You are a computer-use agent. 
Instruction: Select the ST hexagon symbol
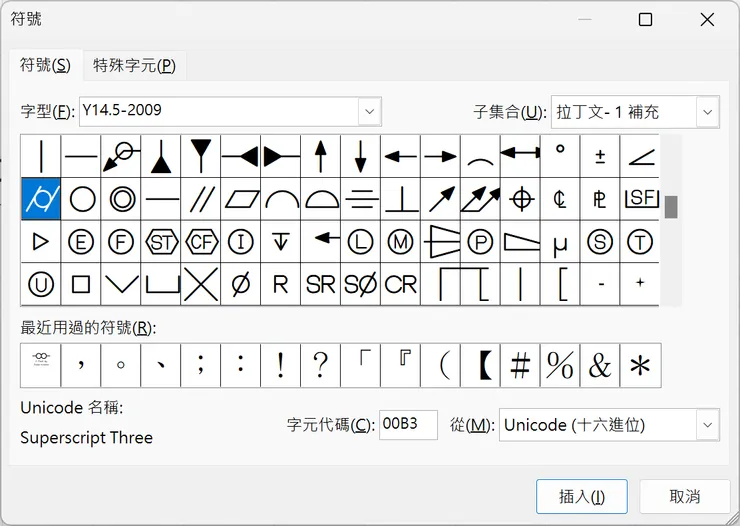(x=161, y=242)
